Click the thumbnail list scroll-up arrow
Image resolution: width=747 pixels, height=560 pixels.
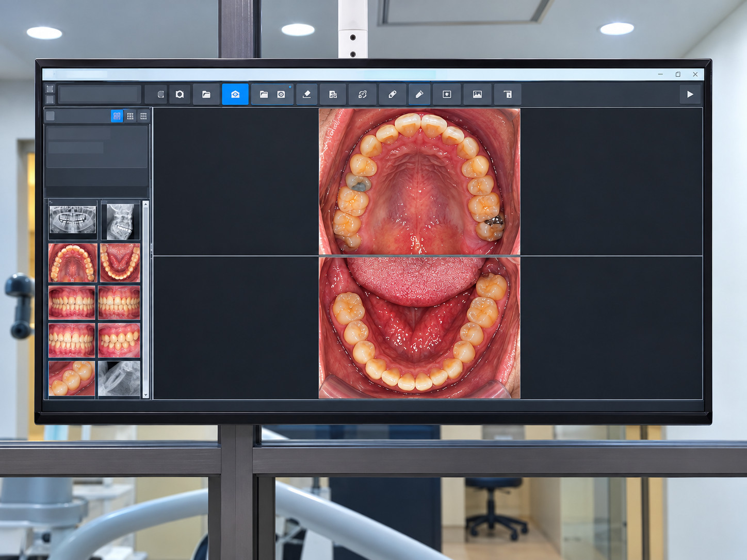[x=145, y=205]
